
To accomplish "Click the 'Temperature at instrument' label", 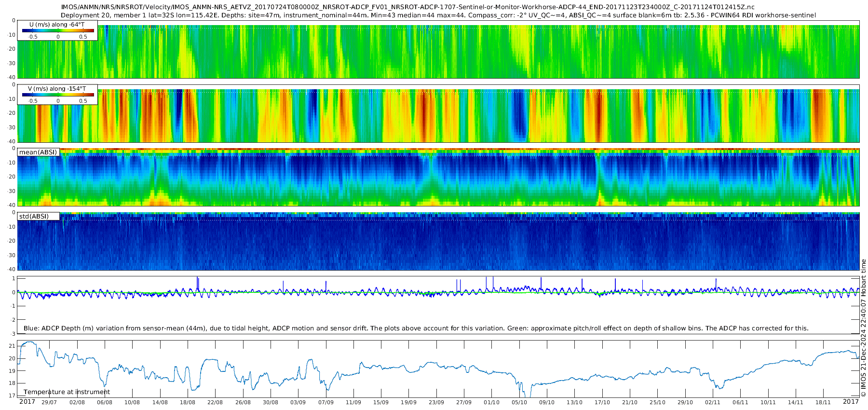I will click(x=67, y=392).
